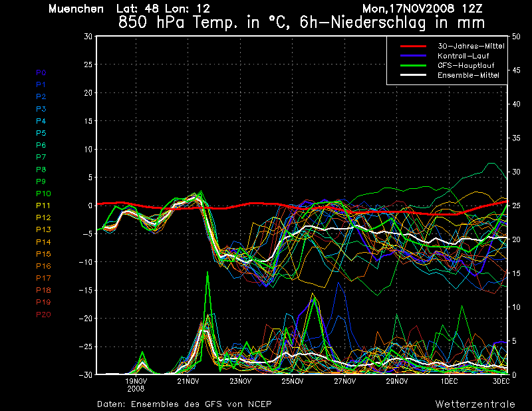Click the 30-Jahres-Mittel legend text

(x=471, y=46)
